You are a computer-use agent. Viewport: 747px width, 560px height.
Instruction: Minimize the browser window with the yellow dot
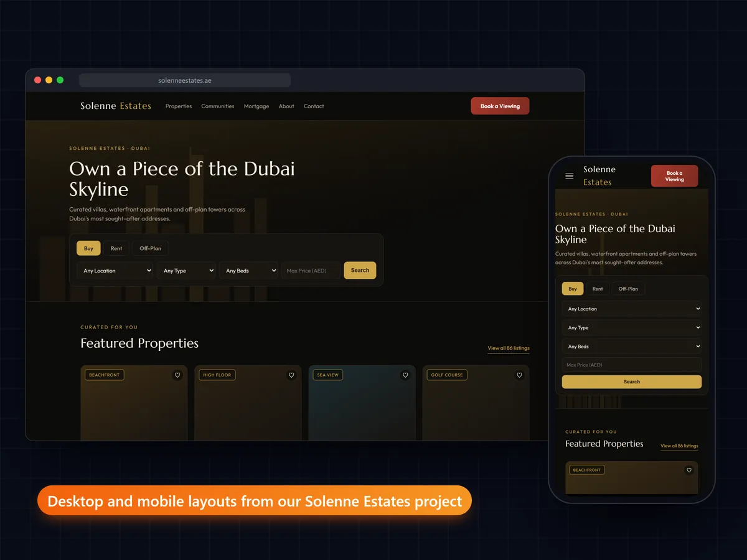pos(49,80)
